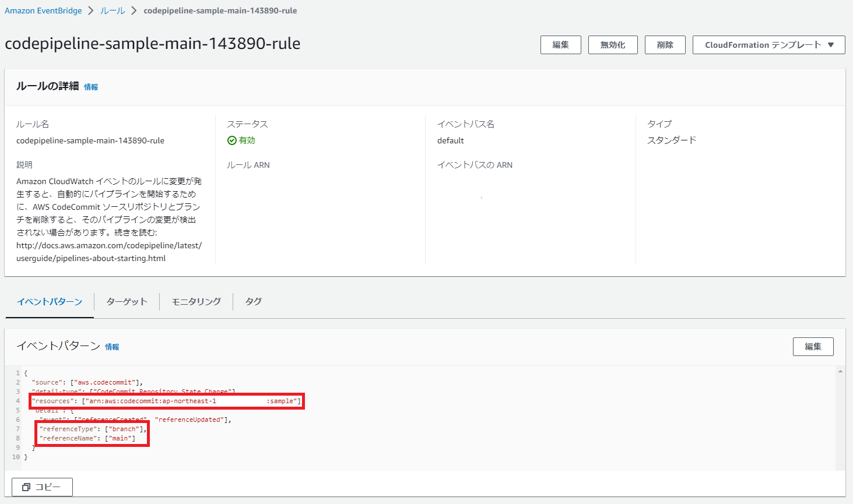
Task: Click the copy icon next to コピー
Action: pos(27,487)
